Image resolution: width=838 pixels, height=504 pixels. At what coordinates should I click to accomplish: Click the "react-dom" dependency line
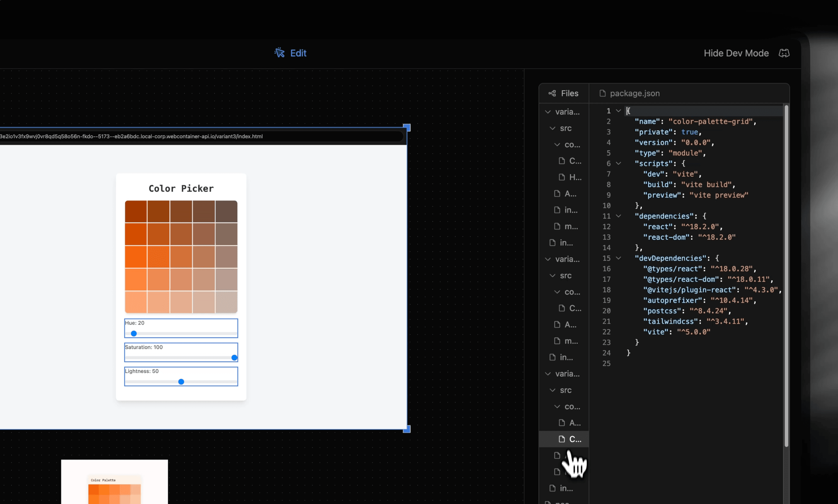click(x=689, y=237)
